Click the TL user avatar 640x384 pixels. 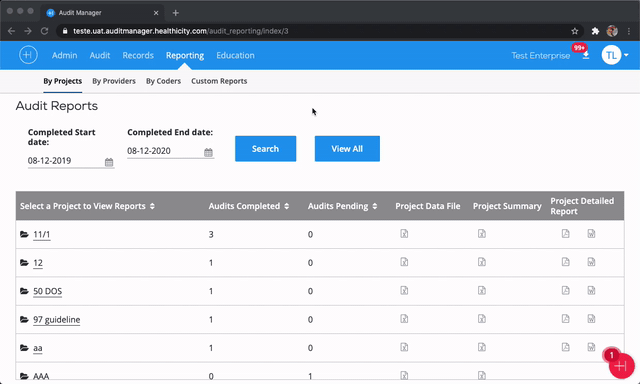611,55
